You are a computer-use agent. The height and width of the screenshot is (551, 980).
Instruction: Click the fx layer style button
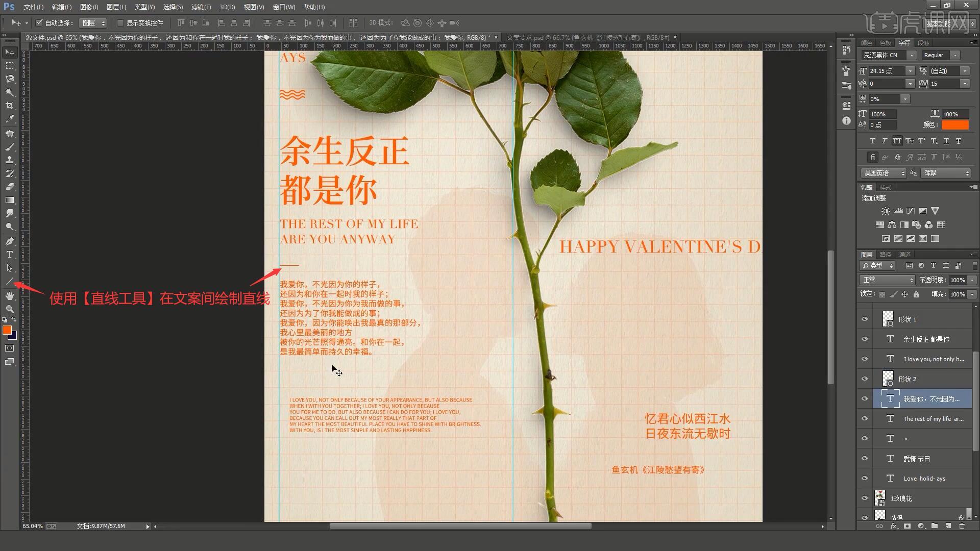point(893,527)
